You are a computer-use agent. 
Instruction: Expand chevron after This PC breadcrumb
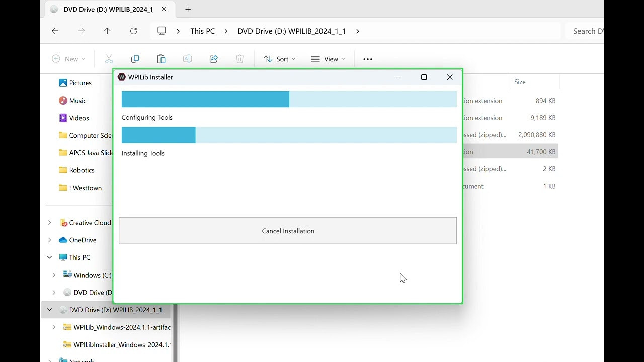[x=226, y=31]
